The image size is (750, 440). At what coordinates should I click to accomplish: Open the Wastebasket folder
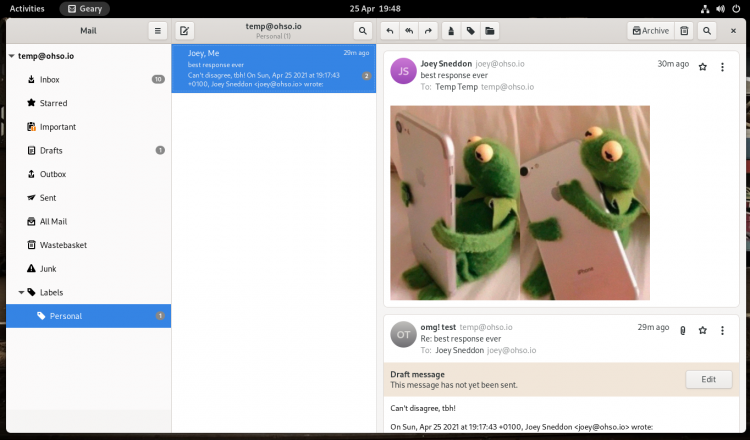[88, 245]
